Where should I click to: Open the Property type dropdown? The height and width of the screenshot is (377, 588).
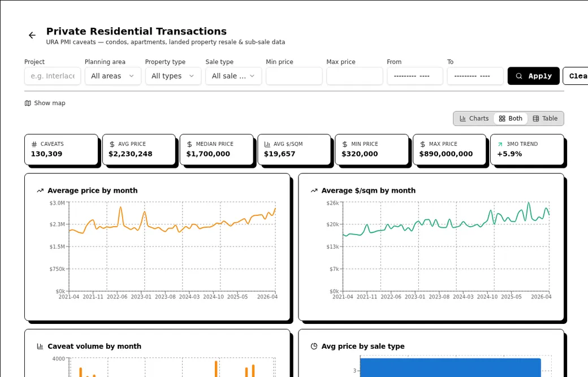coord(173,76)
